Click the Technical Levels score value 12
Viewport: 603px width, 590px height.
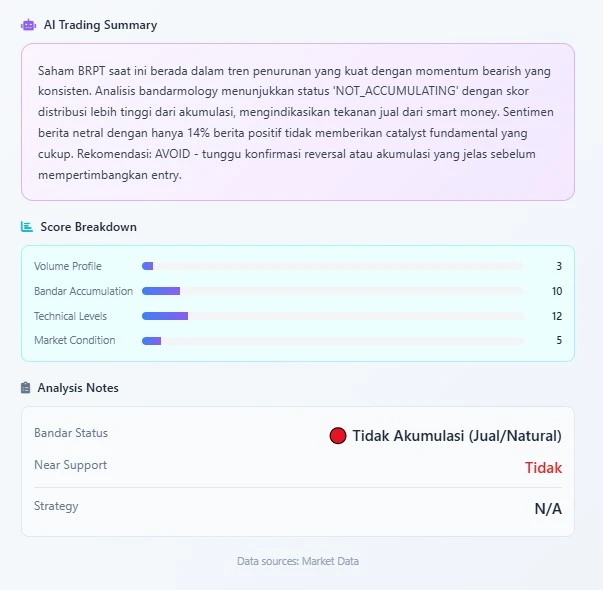tap(557, 316)
